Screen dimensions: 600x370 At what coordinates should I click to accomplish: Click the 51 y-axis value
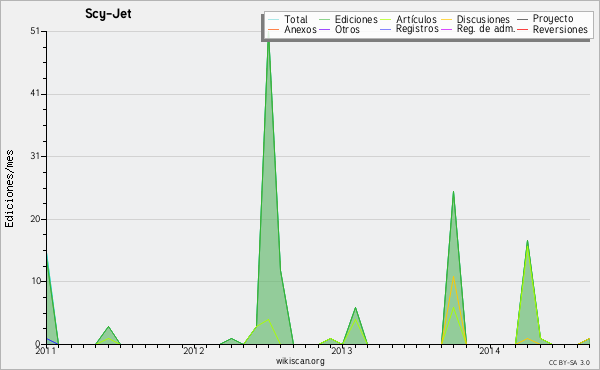(35, 31)
